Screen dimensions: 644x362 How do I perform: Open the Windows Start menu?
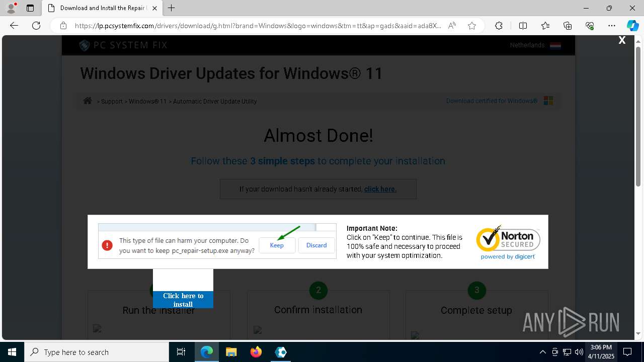point(12,352)
